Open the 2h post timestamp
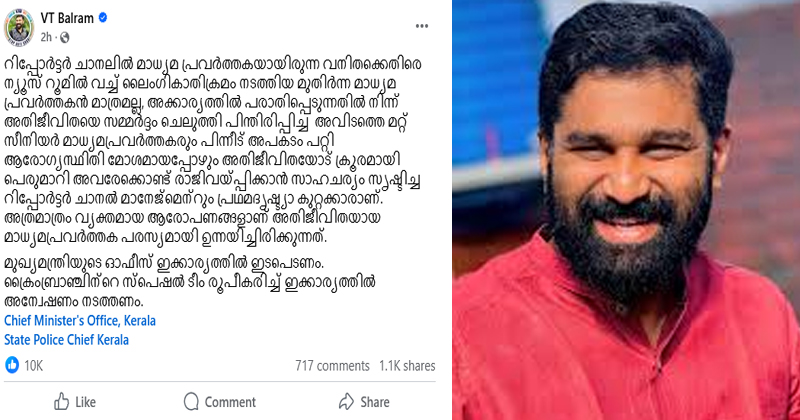Image resolution: width=800 pixels, height=420 pixels. (x=46, y=37)
